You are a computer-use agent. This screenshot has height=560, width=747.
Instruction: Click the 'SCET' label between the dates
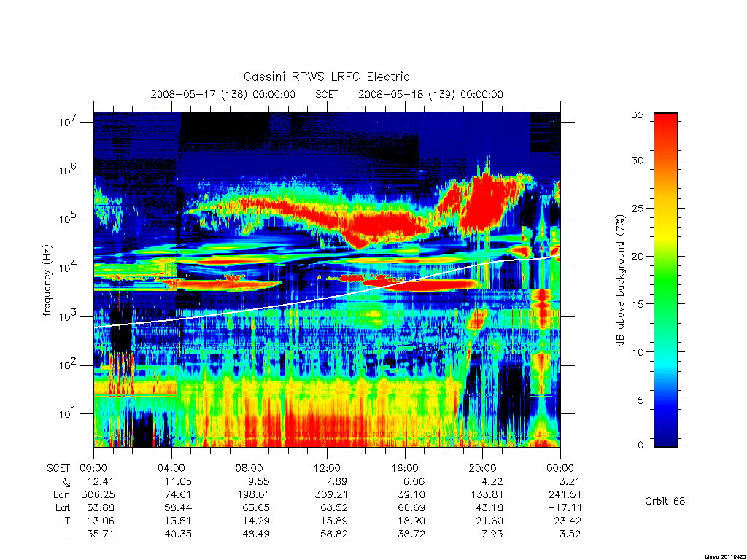(x=327, y=94)
